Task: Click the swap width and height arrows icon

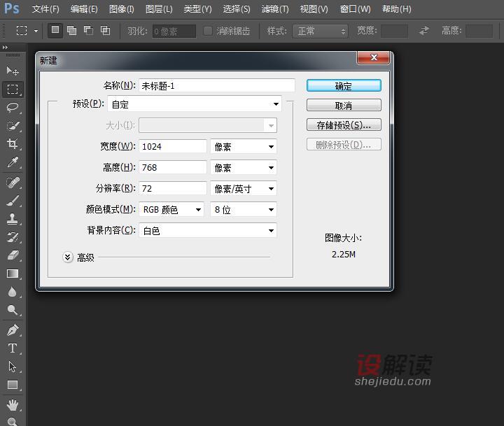Action: click(423, 31)
